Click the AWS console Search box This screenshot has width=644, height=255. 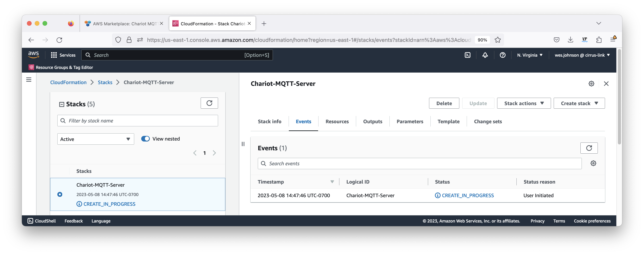point(177,55)
